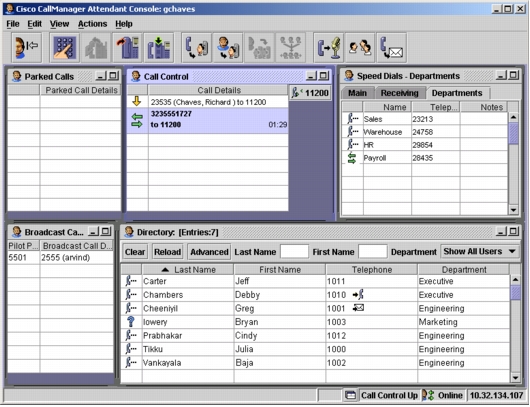This screenshot has height=407, width=530.
Task: Click the Reload directory button
Action: [168, 252]
